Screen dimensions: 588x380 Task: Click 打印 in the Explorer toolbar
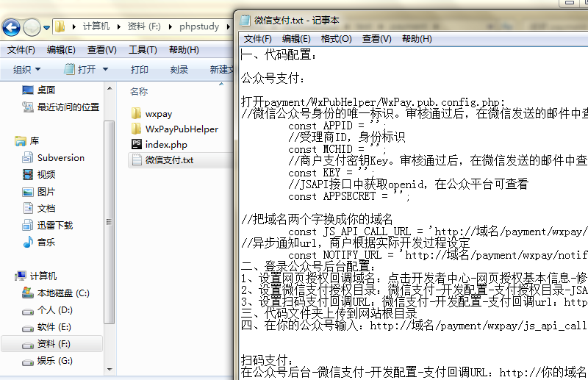[140, 69]
